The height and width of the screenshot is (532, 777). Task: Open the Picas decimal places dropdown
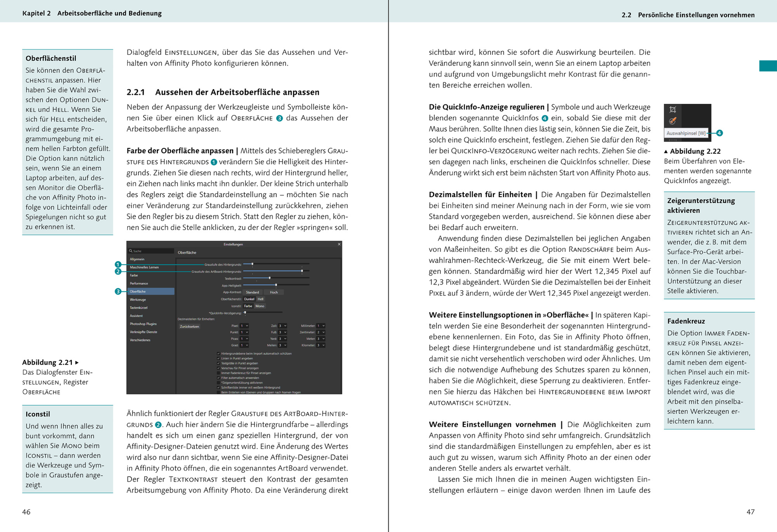pyautogui.click(x=244, y=338)
